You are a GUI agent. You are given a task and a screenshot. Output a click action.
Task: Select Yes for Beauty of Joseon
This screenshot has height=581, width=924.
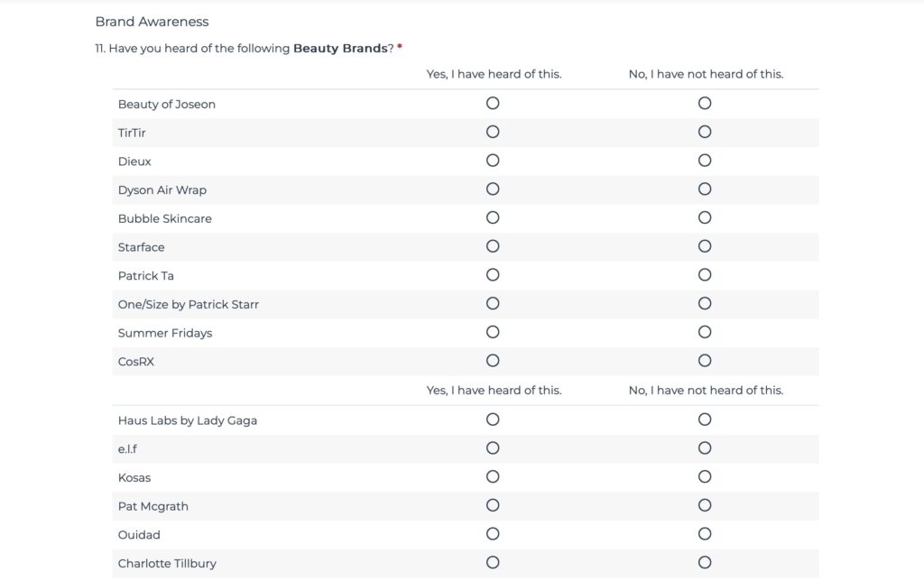pyautogui.click(x=493, y=104)
